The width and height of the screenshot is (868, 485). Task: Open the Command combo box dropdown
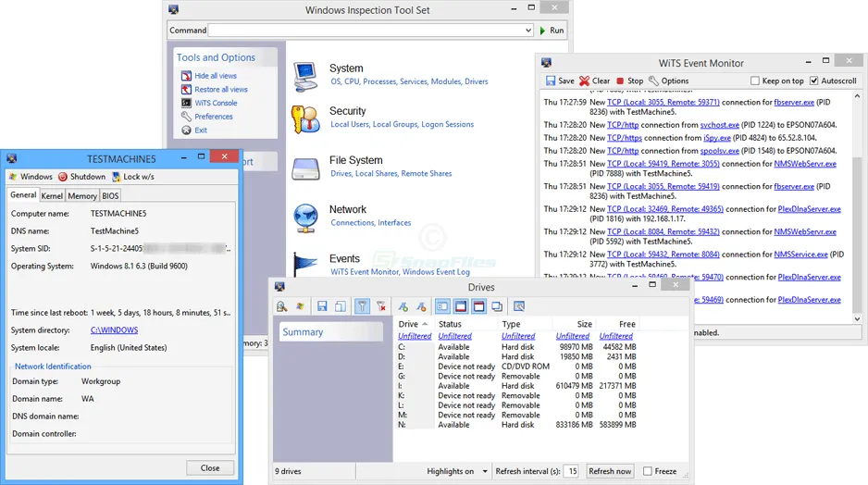click(x=528, y=31)
